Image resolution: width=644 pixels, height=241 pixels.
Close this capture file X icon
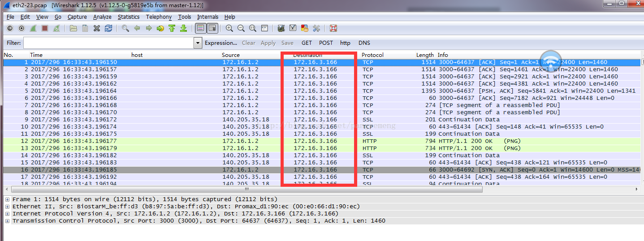(97, 28)
